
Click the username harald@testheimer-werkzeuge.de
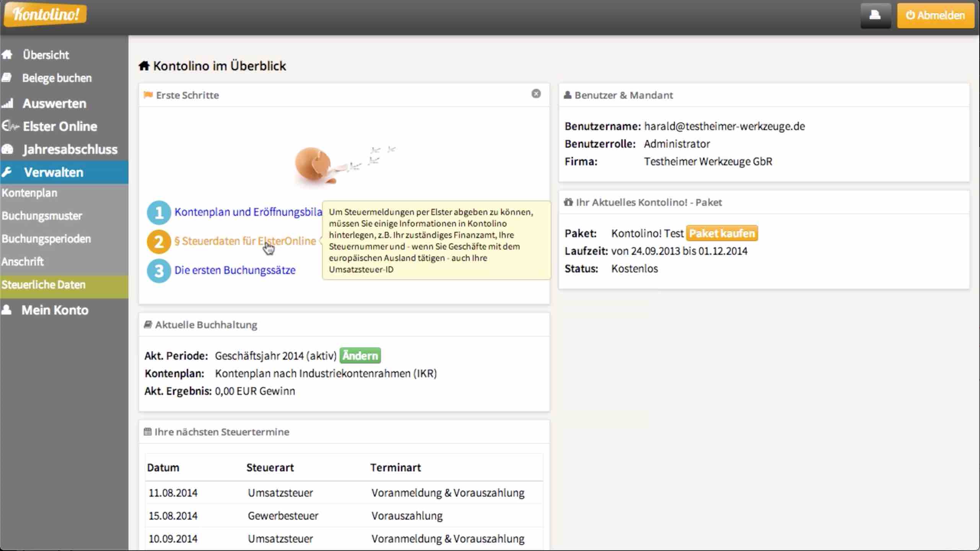[724, 126]
